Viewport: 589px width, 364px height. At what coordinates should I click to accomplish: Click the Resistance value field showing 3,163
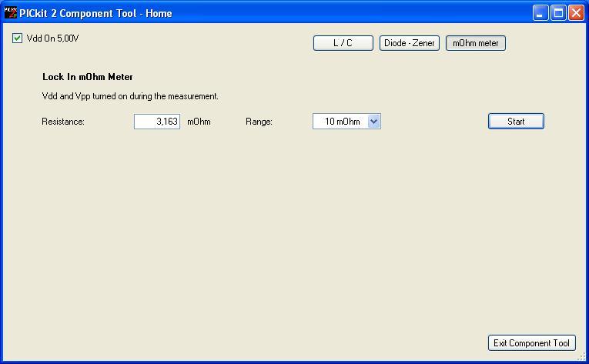click(x=157, y=122)
